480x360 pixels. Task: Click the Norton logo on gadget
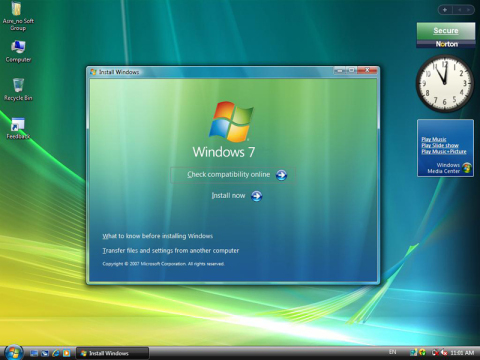click(447, 44)
